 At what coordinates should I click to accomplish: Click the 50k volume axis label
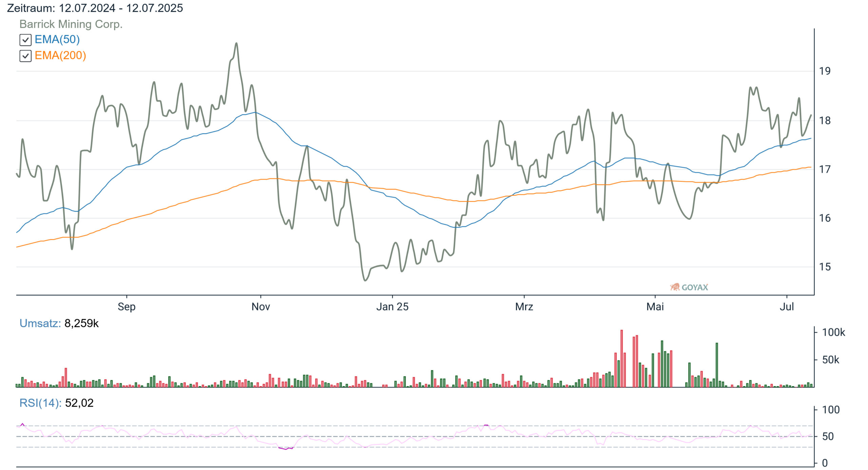click(x=831, y=360)
